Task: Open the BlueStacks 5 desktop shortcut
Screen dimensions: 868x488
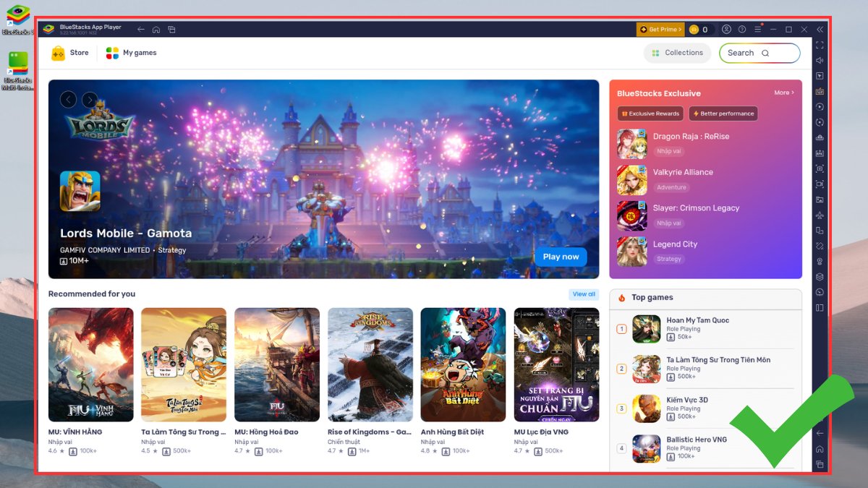Action: point(17,19)
